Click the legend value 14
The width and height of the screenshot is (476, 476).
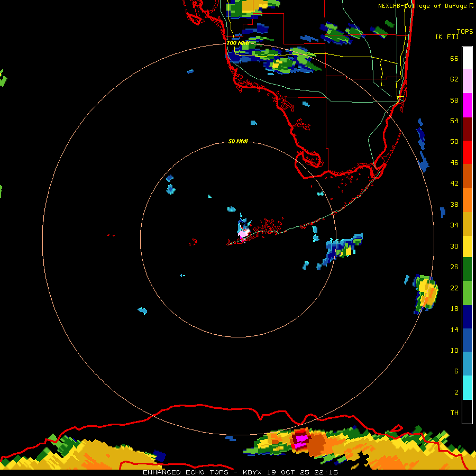[x=454, y=329]
